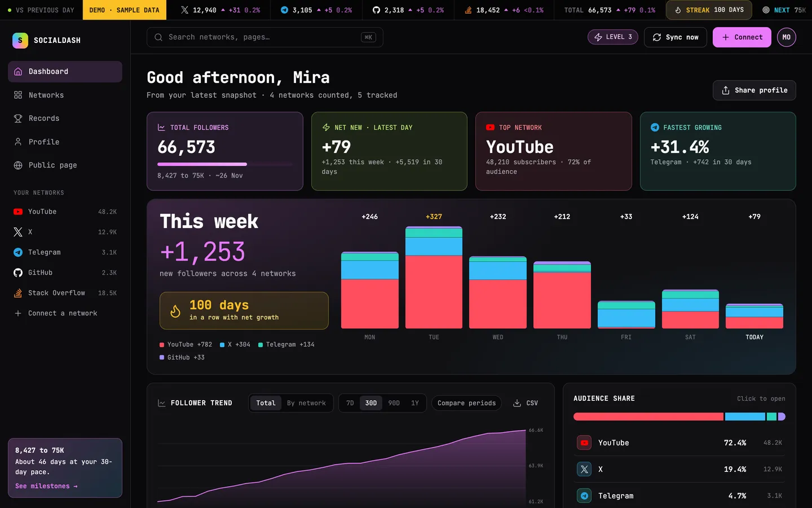Open Public page in sidebar
This screenshot has height=508, width=812.
[x=65, y=165]
